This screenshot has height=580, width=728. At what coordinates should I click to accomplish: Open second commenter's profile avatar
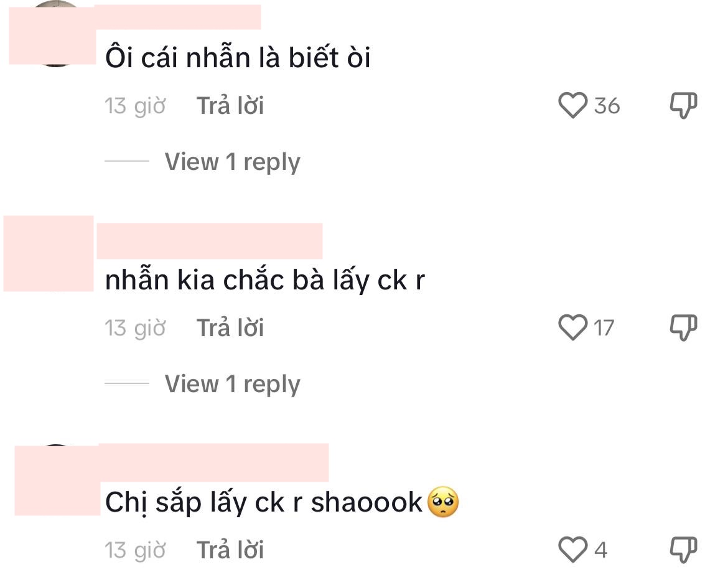pos(49,253)
